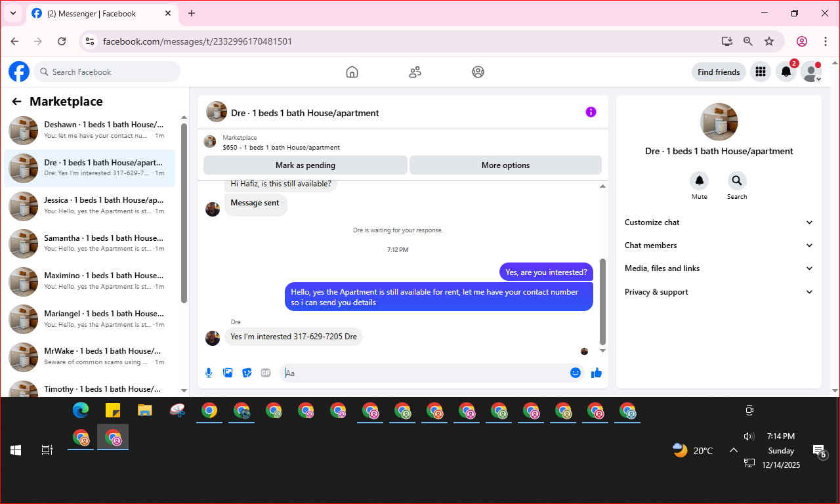Click the browser address bar URL

click(x=198, y=41)
